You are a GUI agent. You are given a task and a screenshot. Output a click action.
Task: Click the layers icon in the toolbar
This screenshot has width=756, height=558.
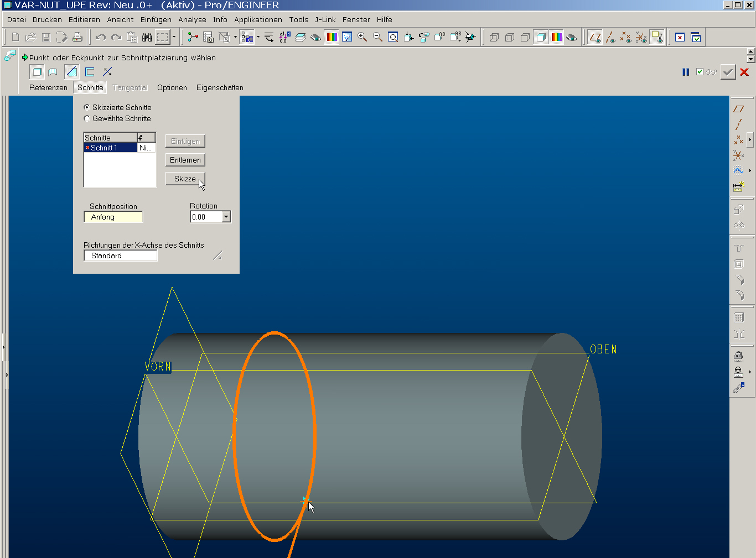click(301, 37)
